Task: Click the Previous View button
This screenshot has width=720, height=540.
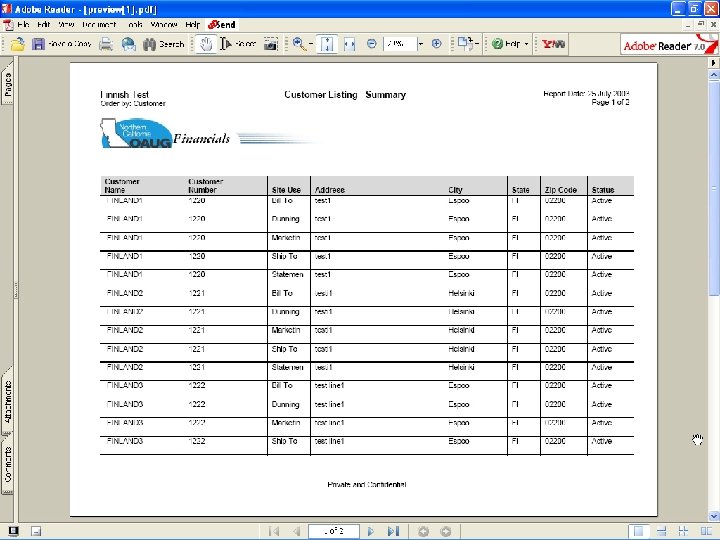Action: coord(423,531)
